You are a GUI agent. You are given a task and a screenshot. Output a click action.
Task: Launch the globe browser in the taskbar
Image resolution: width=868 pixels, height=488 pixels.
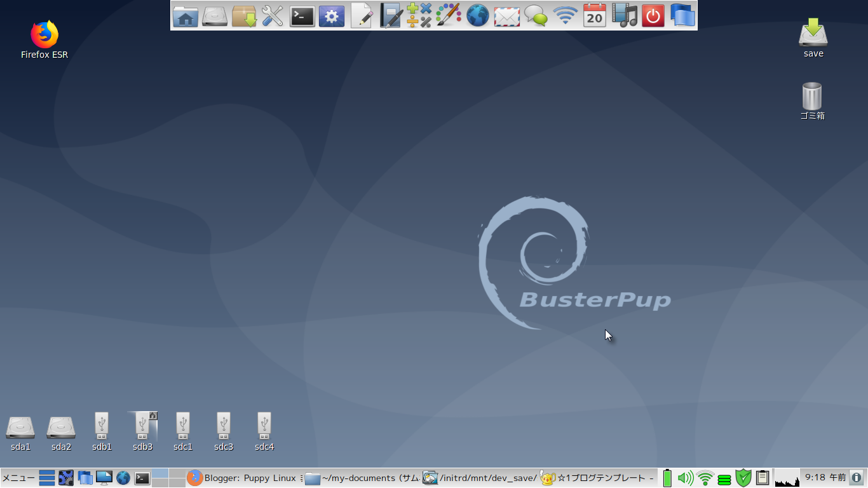[x=123, y=478]
